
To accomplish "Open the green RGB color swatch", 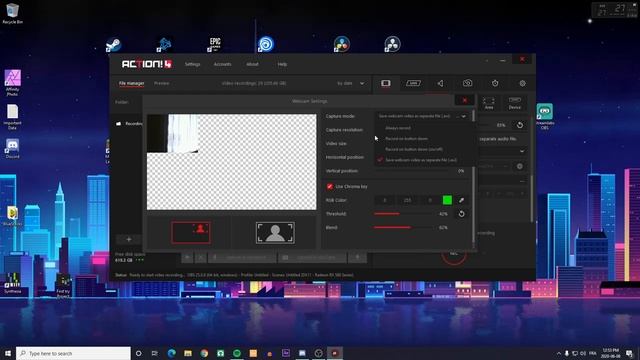I will (447, 200).
